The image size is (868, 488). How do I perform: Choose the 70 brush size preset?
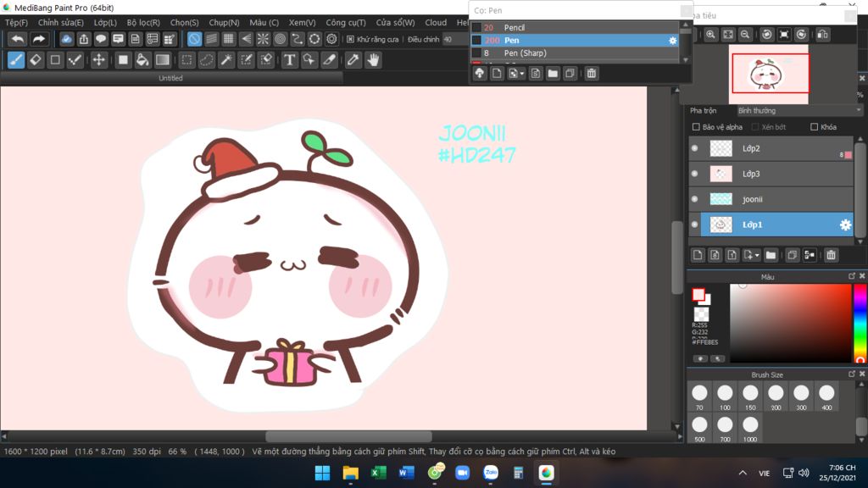[x=699, y=397]
